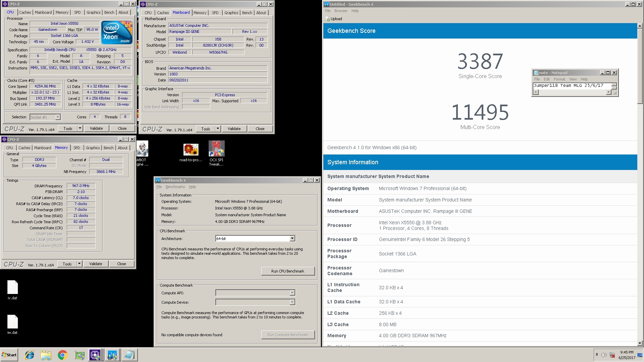Switch to Geekbench taskbar icon

[112, 355]
